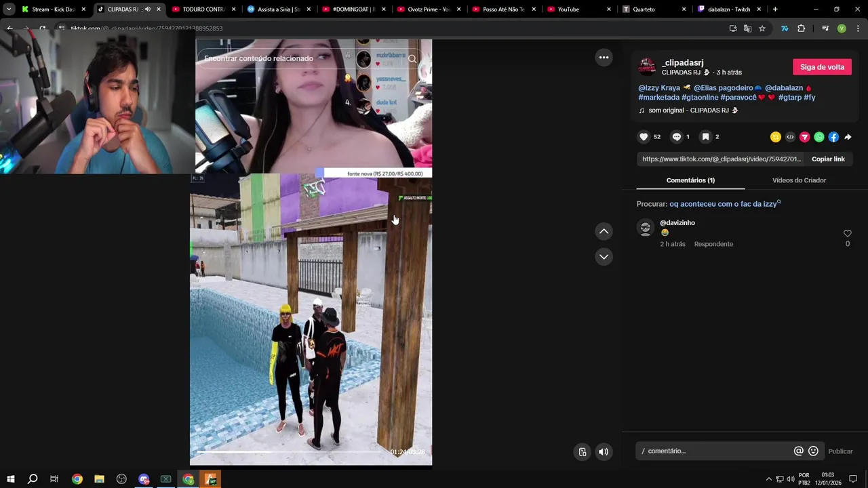The width and height of the screenshot is (868, 488).
Task: Switch to #DOMINGOAT tab
Action: [x=354, y=9]
